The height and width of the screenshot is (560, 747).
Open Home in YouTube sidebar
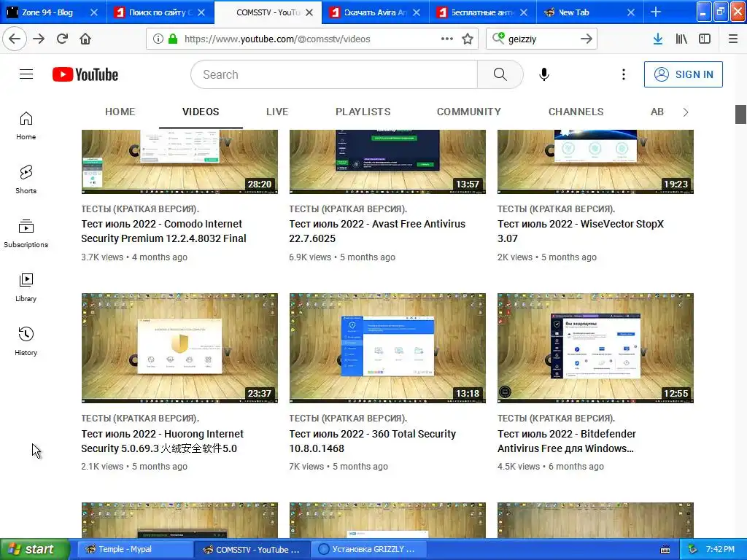[26, 125]
